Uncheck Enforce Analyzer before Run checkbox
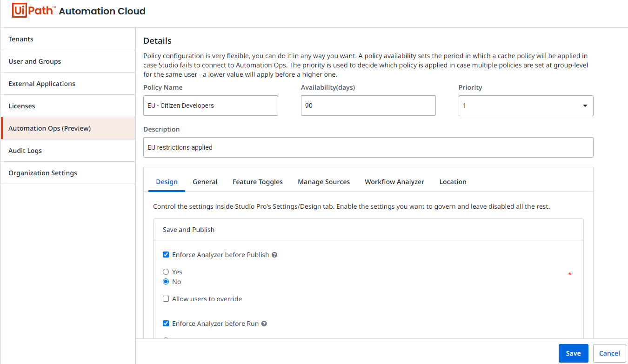 click(166, 324)
